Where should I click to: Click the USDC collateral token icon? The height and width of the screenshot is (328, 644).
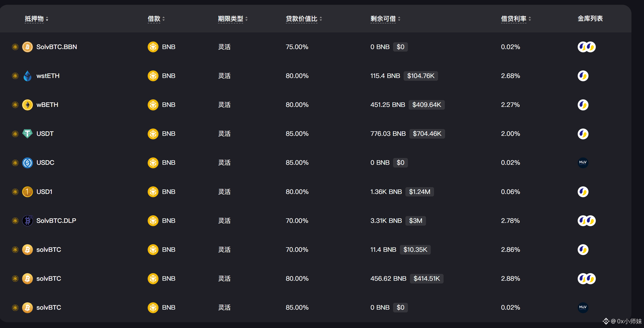point(27,163)
